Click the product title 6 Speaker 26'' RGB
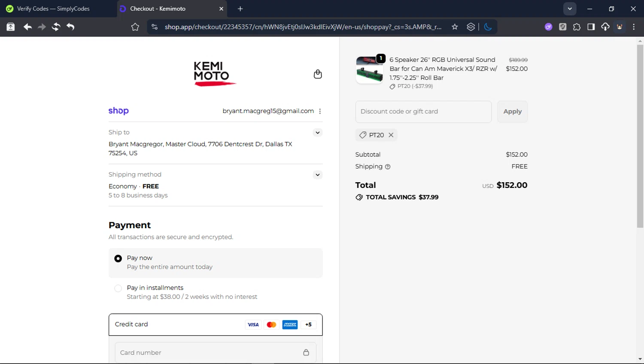The height and width of the screenshot is (364, 644). click(x=443, y=69)
